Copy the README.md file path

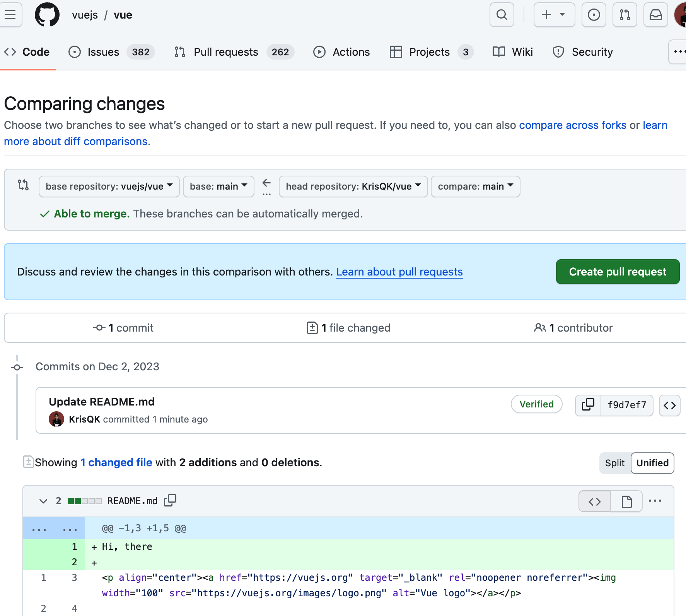(x=170, y=500)
